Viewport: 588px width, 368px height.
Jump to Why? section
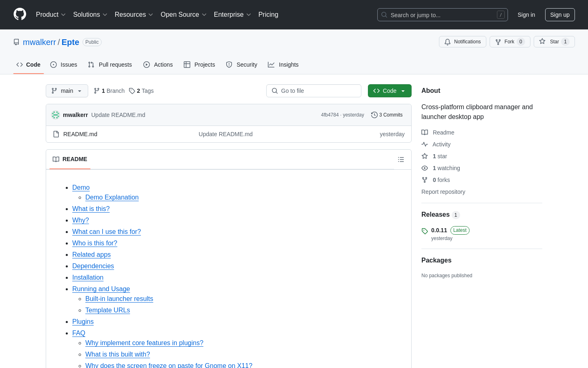click(x=80, y=220)
